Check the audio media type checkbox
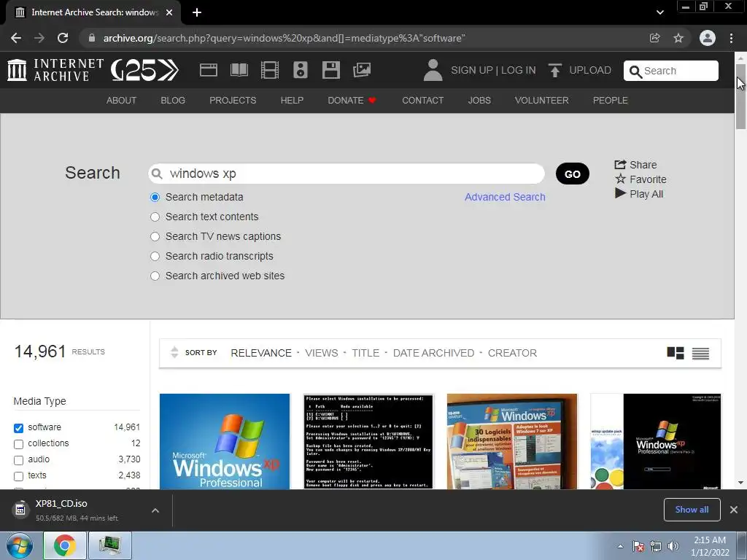Image resolution: width=747 pixels, height=560 pixels. point(18,460)
